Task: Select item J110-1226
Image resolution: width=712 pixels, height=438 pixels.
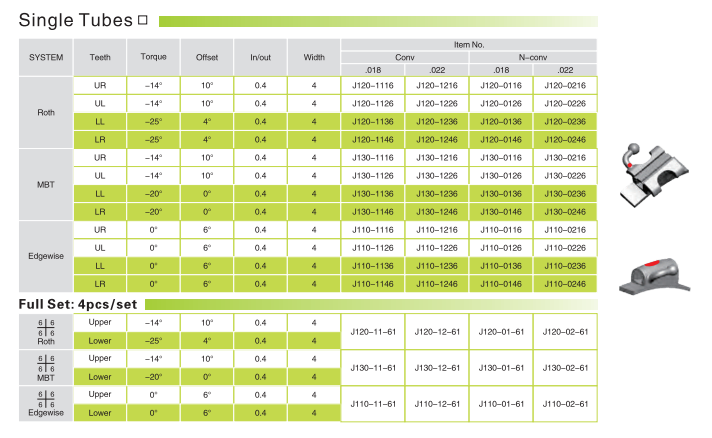Action: point(437,248)
